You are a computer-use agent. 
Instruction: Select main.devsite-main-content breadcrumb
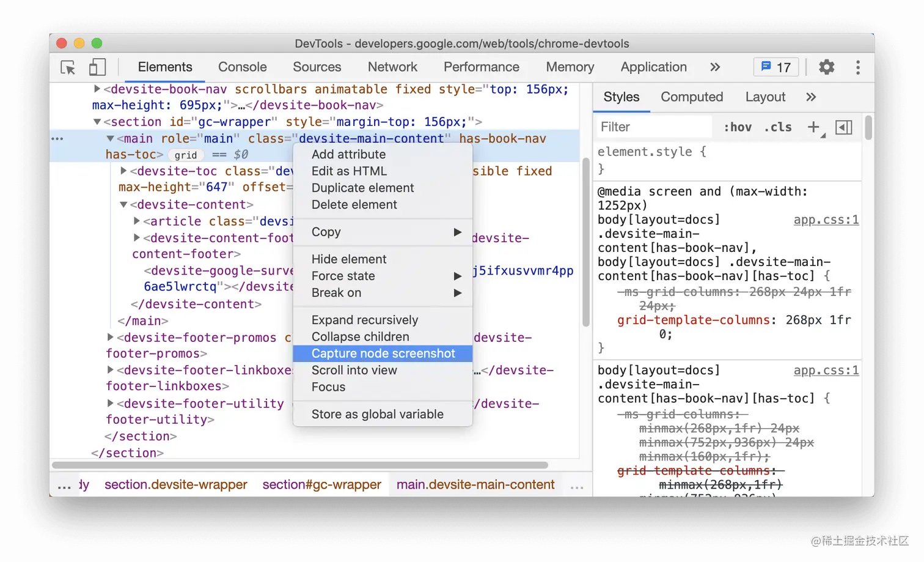click(x=475, y=484)
